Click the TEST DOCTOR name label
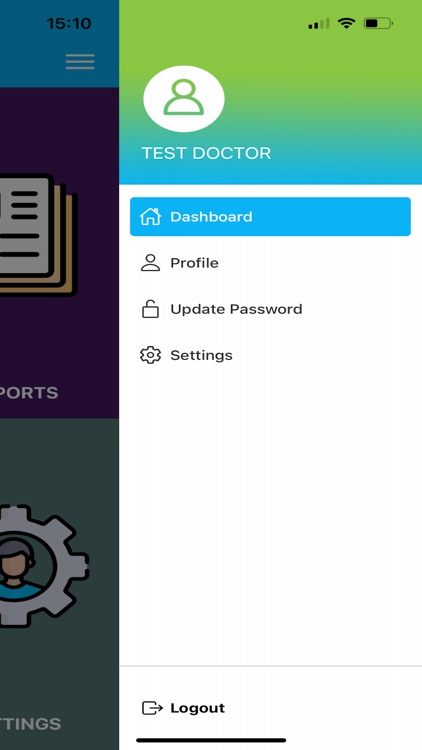The image size is (422, 750). coord(206,153)
